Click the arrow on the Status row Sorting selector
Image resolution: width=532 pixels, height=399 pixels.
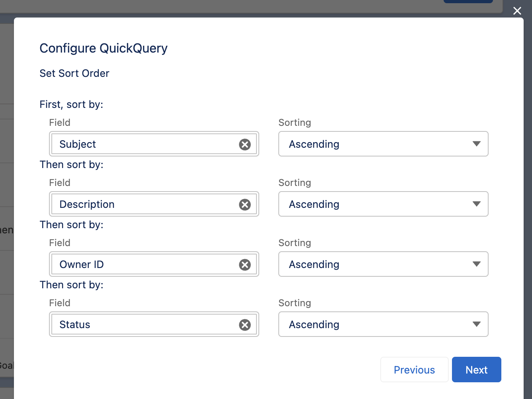tap(477, 324)
